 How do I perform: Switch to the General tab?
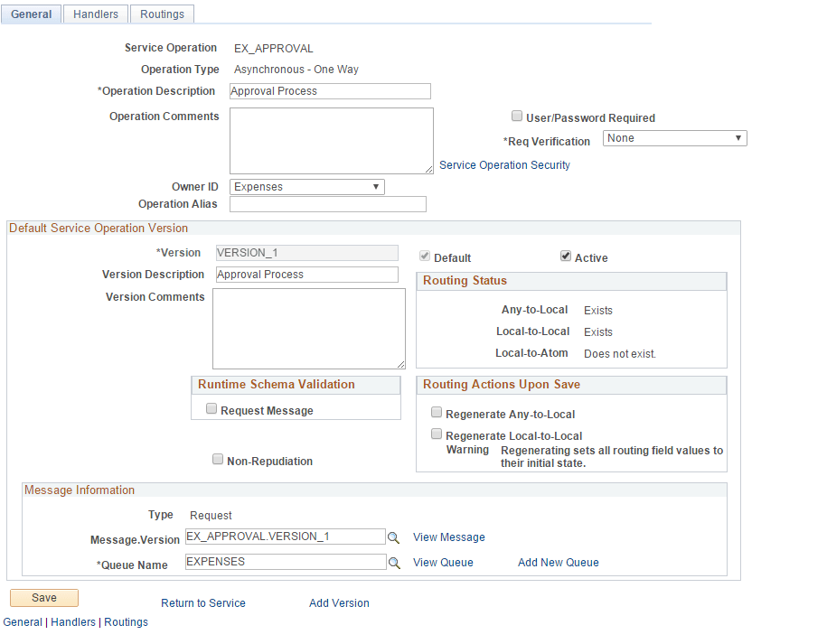(x=31, y=14)
